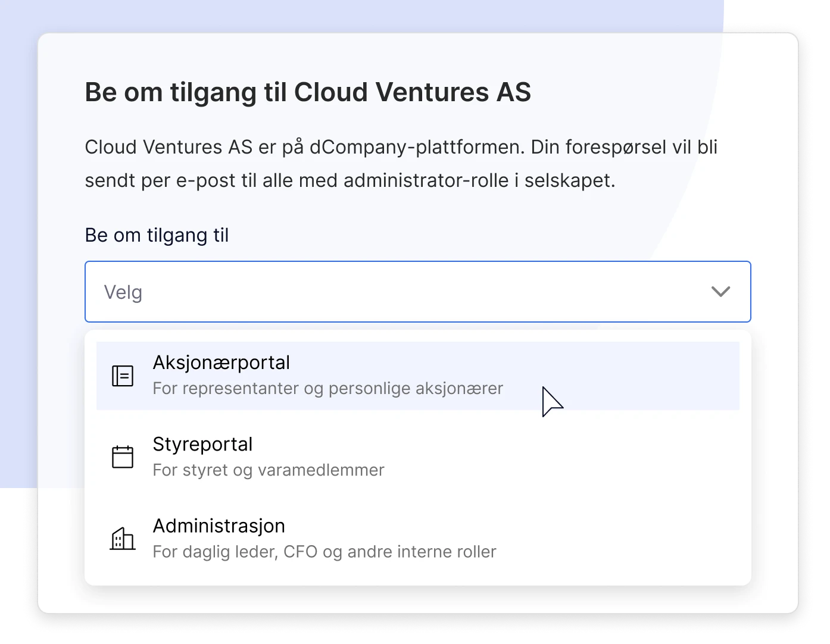Choose the Styreportal option title
This screenshot has width=830, height=644.
[x=202, y=444]
